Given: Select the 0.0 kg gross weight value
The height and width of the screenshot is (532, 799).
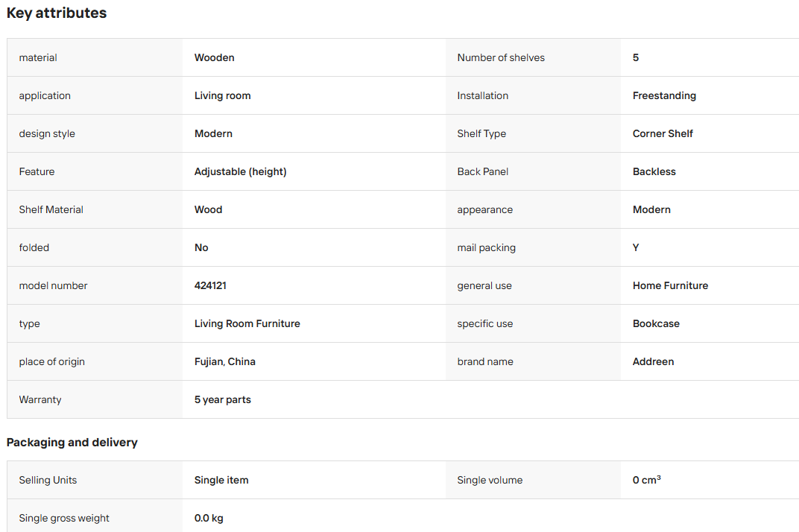Looking at the screenshot, I should pyautogui.click(x=209, y=519).
